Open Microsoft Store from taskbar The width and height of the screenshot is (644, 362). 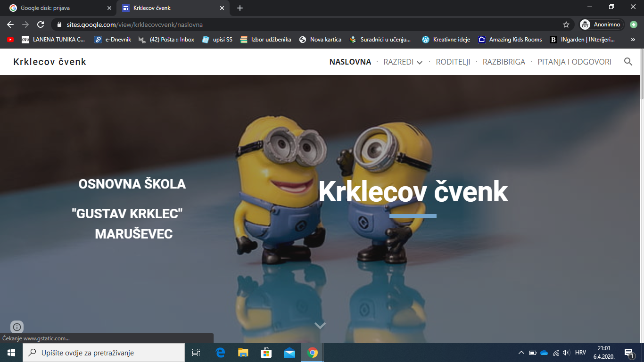coord(266,353)
